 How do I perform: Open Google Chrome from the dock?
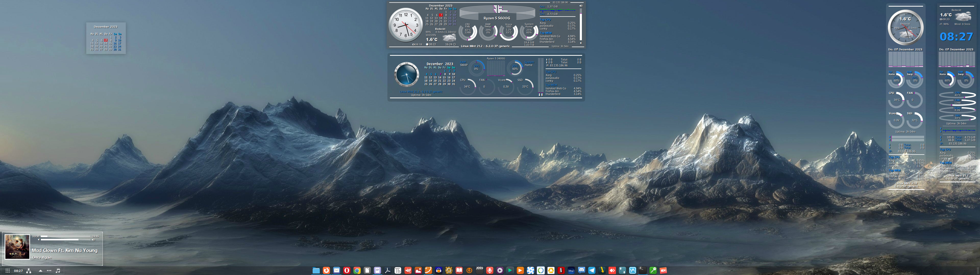[x=357, y=270]
